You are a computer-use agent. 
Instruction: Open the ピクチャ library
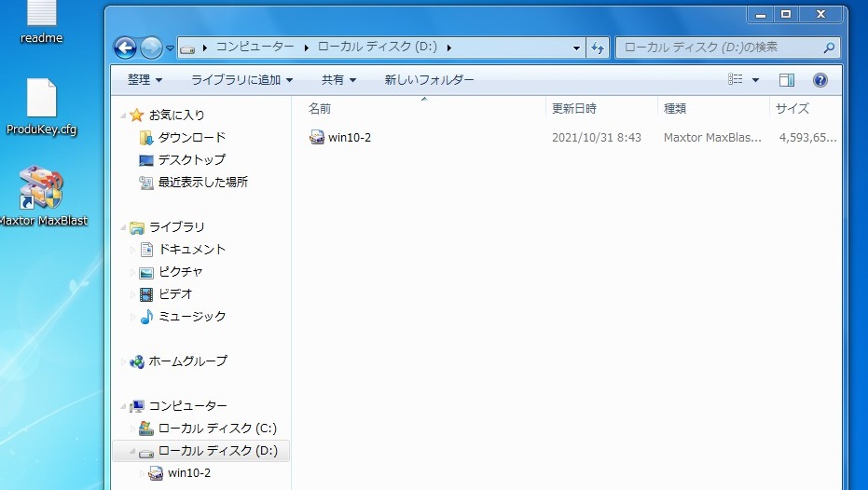click(x=181, y=271)
